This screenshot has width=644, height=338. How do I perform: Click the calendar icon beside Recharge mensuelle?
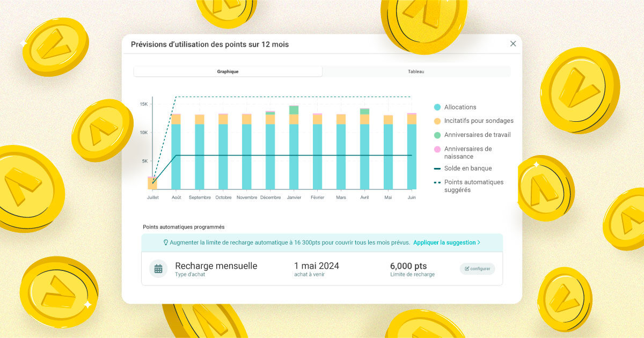tap(158, 269)
